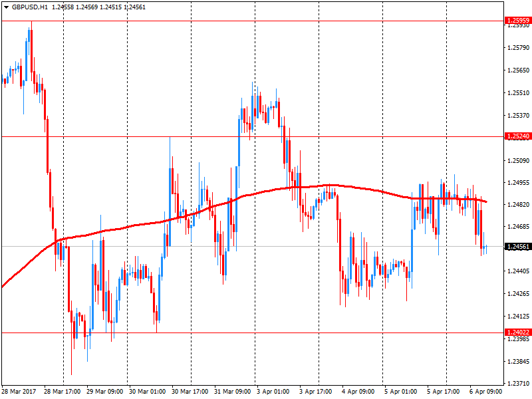Viewport: 532px width, 399px height.
Task: Click the 1.24265 price axis label
Action: tap(518, 293)
